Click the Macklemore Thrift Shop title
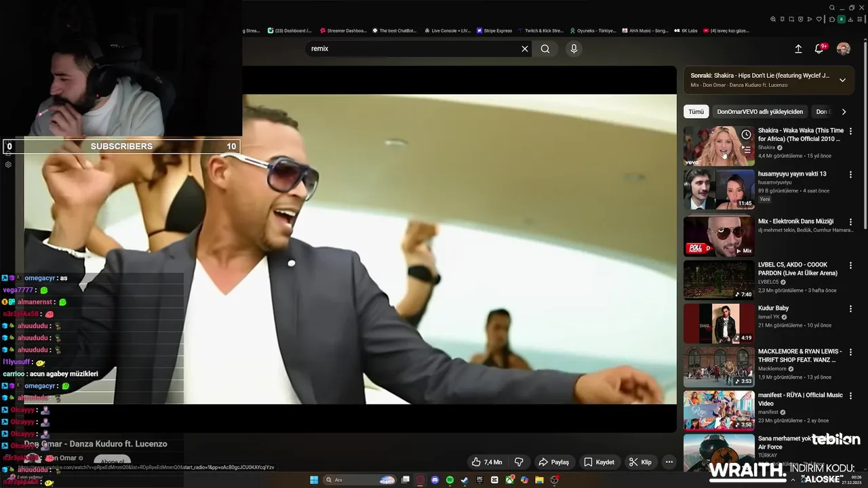 pyautogui.click(x=800, y=355)
